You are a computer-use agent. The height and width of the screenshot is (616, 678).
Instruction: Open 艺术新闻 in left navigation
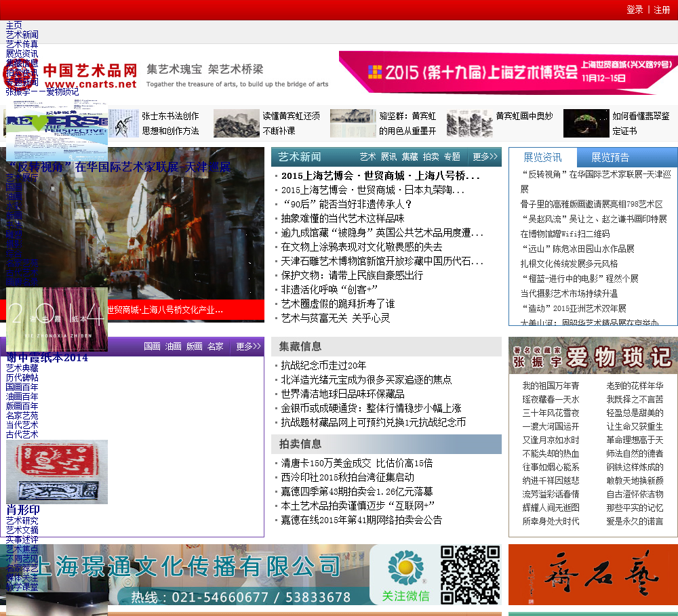coord(22,35)
